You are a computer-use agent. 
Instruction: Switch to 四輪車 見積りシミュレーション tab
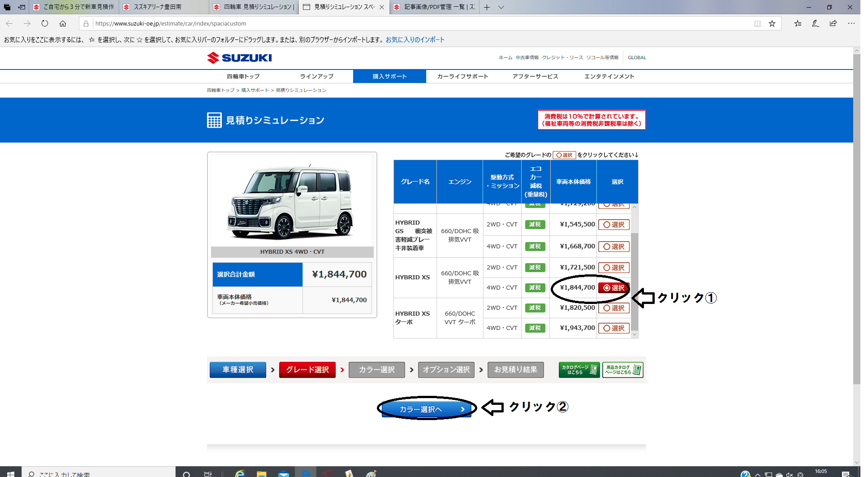pyautogui.click(x=254, y=7)
